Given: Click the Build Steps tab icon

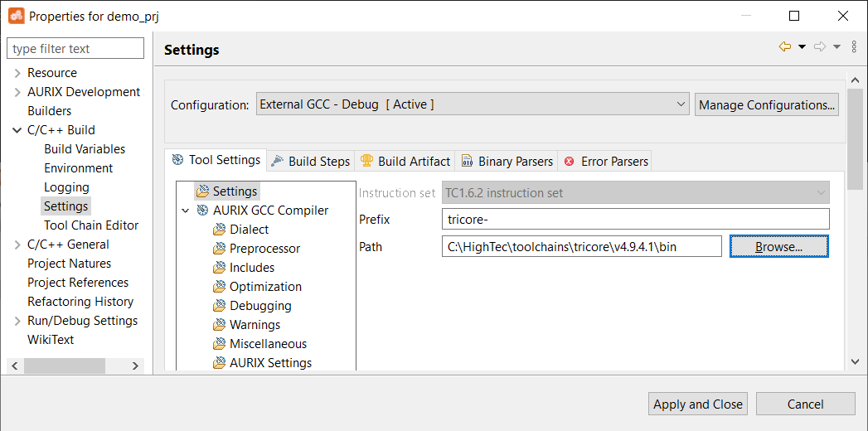Looking at the screenshot, I should coord(278,161).
